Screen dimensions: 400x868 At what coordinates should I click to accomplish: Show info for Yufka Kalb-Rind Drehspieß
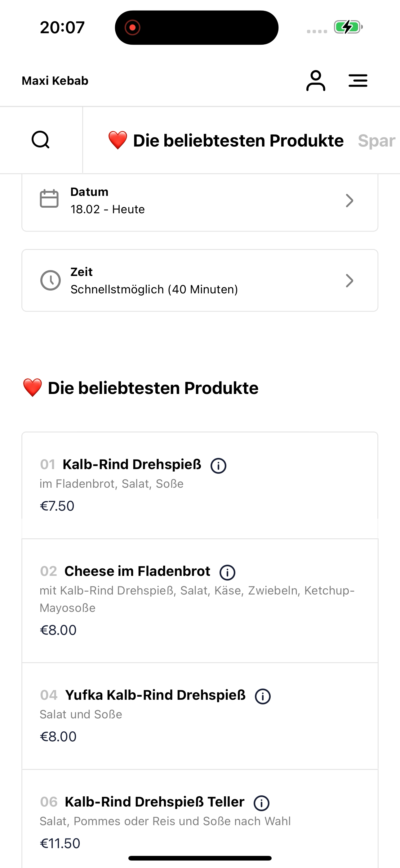click(x=263, y=697)
